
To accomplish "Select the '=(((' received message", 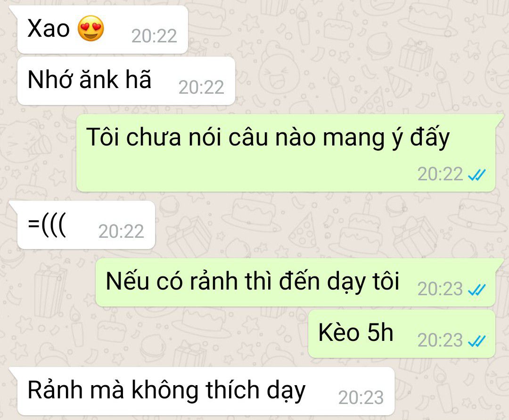I will pyautogui.click(x=86, y=225).
